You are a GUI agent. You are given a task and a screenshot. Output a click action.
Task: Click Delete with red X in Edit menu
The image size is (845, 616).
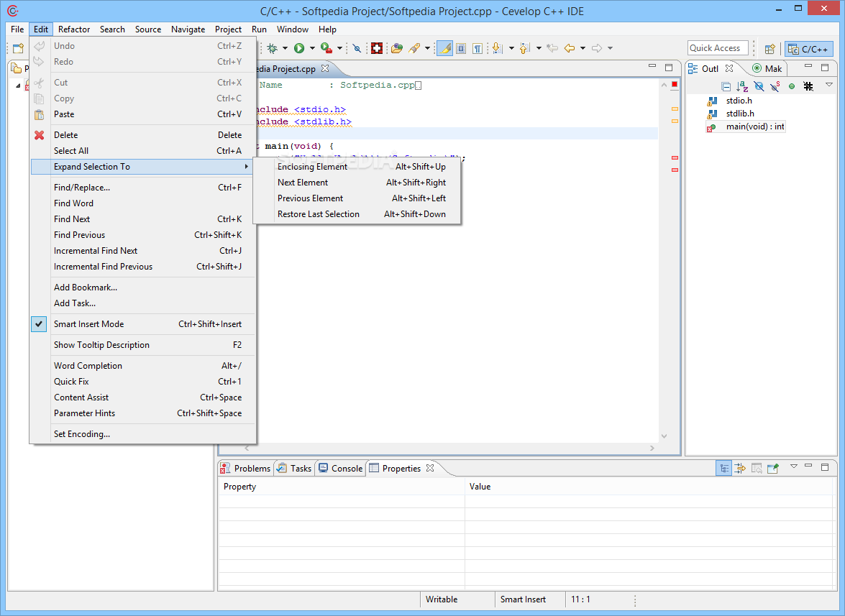pos(143,135)
